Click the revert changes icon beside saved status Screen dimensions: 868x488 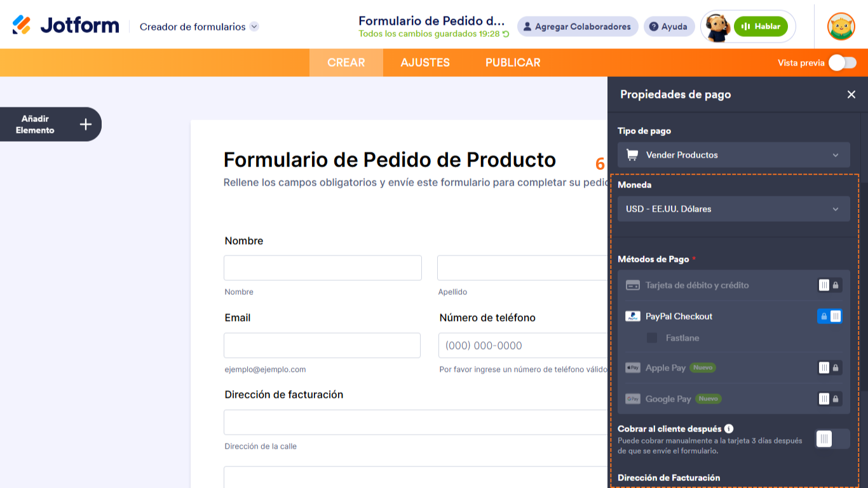[x=506, y=34]
